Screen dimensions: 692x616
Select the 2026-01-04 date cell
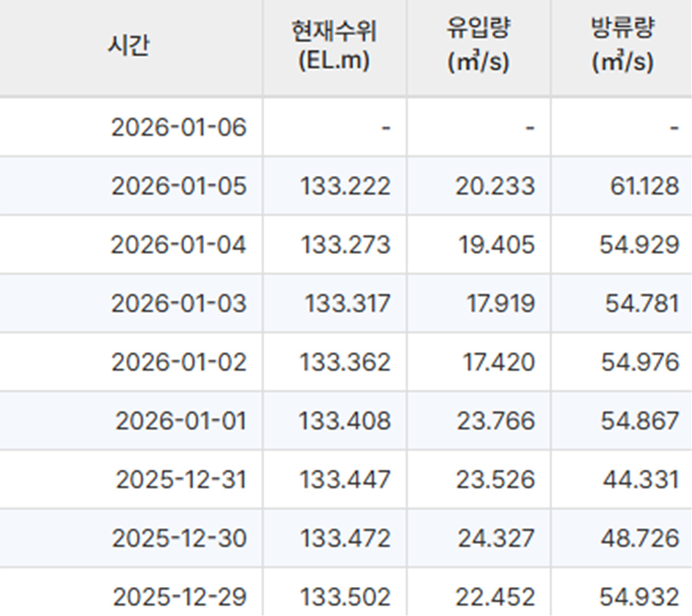(179, 245)
